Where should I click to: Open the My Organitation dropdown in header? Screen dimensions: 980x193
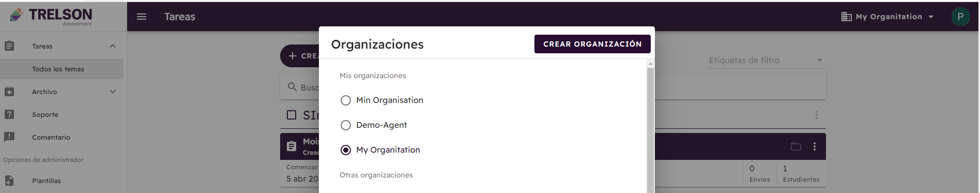tap(887, 17)
